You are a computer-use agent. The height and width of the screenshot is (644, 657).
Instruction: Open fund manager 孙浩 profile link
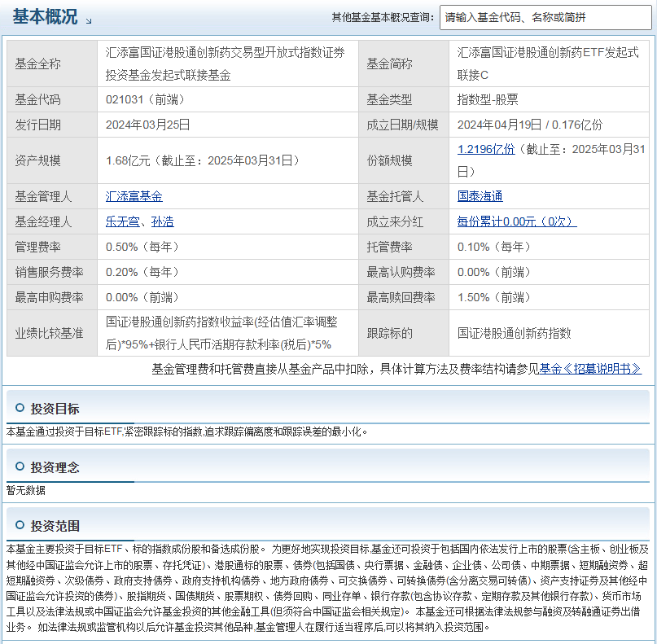(163, 221)
